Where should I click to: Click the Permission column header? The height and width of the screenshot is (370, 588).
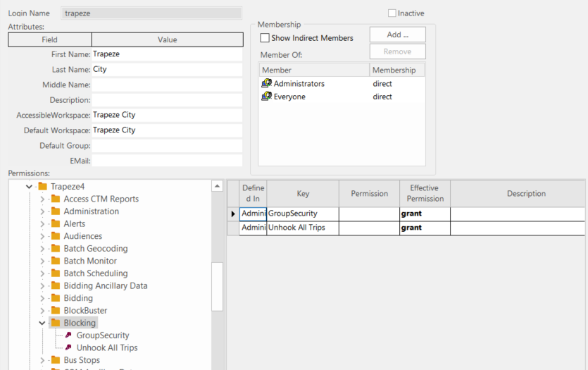point(370,193)
